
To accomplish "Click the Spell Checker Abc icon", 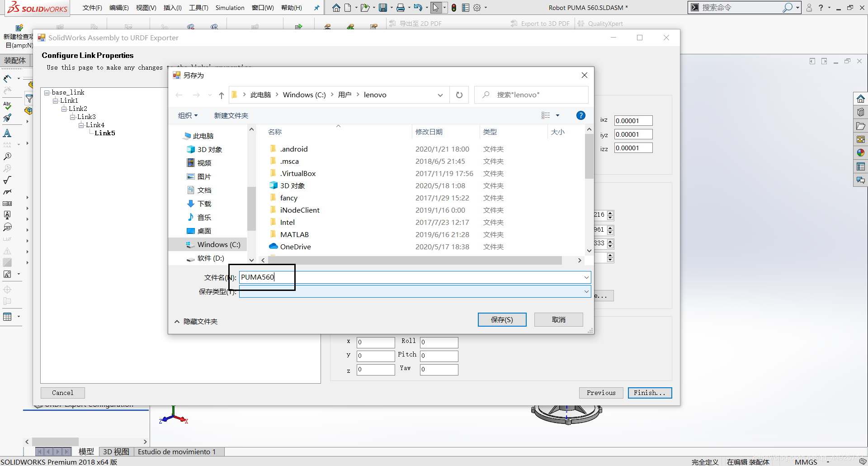I will [x=7, y=105].
